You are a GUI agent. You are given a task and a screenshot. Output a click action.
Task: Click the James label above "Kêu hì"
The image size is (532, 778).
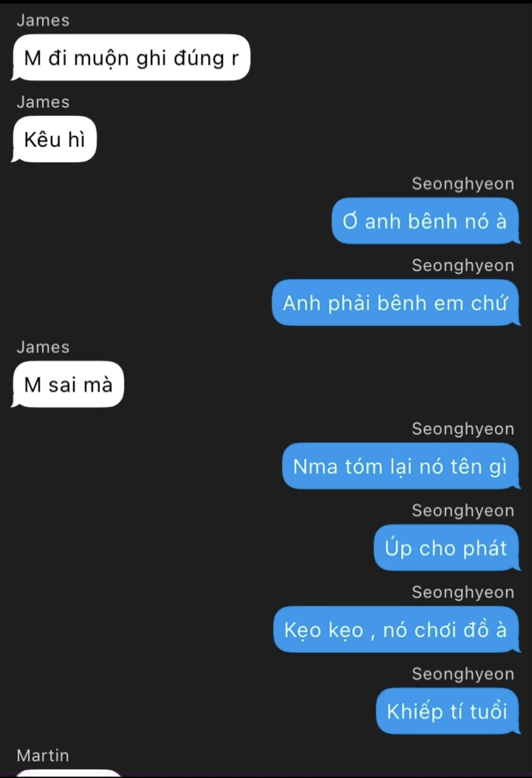[43, 102]
